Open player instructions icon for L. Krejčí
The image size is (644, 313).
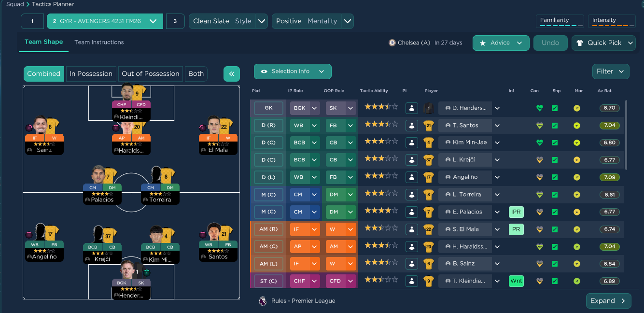coord(412,160)
